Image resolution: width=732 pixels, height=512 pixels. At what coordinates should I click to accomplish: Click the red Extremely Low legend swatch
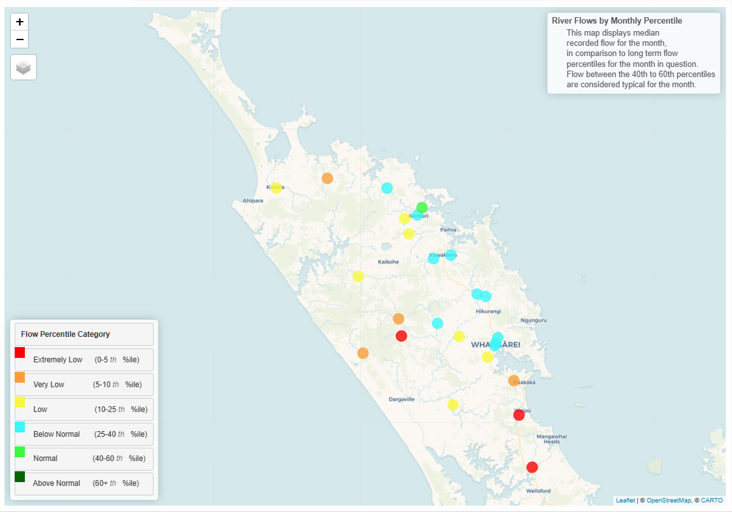pos(20,352)
